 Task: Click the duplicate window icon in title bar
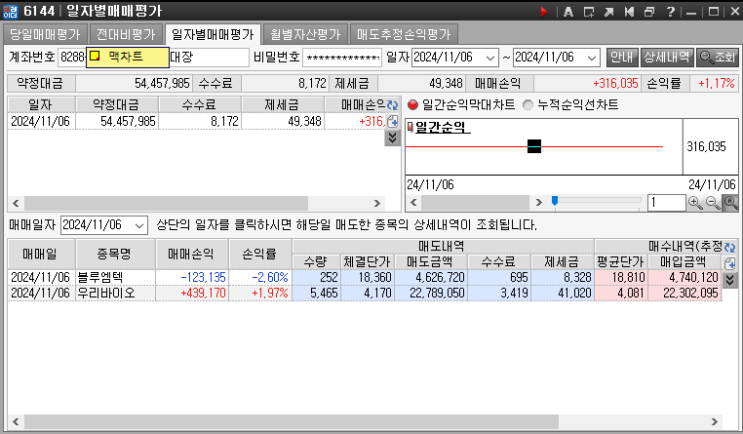(649, 11)
